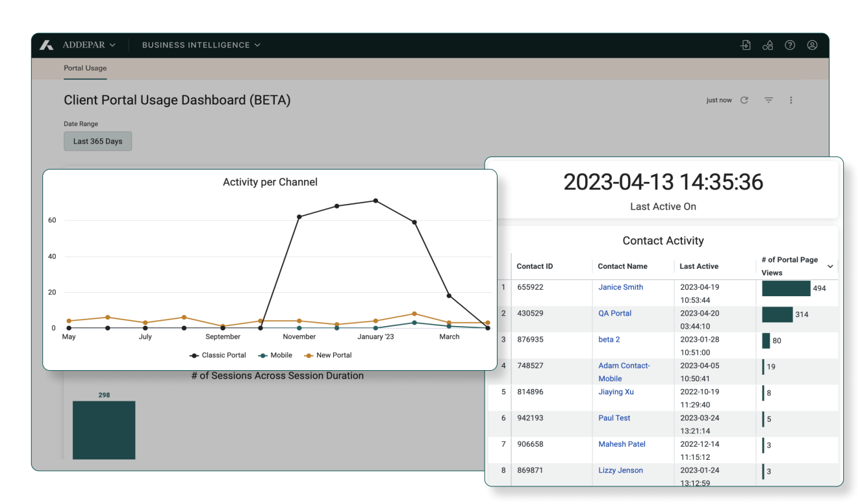Image resolution: width=860 pixels, height=504 pixels.
Task: Expand the Business Intelligence dropdown
Action: pos(201,45)
